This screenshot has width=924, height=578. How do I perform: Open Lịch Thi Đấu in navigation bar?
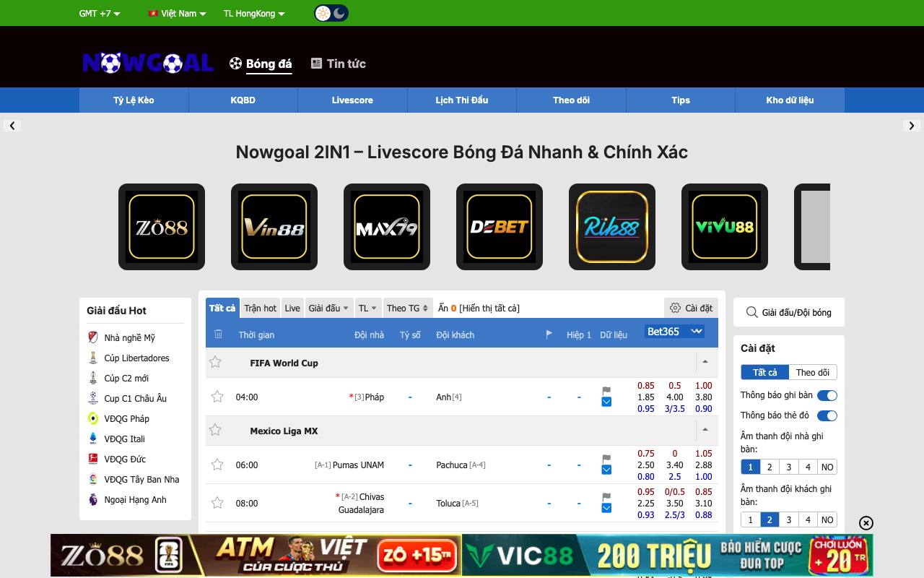[x=462, y=100]
